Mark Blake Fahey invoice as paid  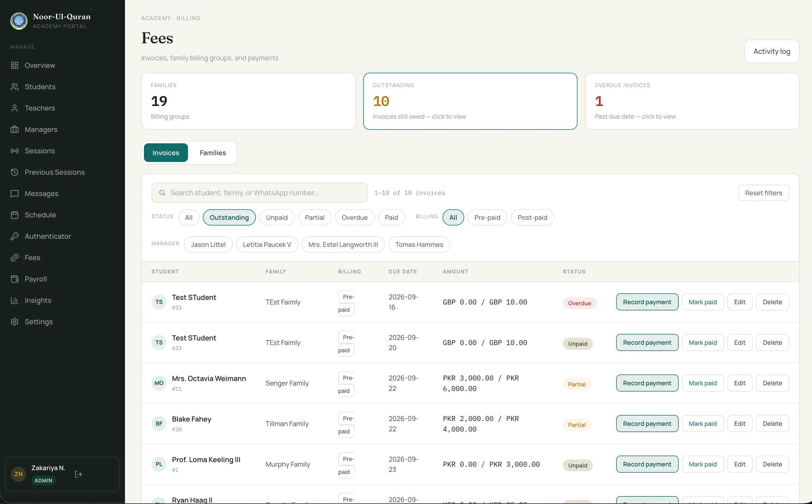703,424
